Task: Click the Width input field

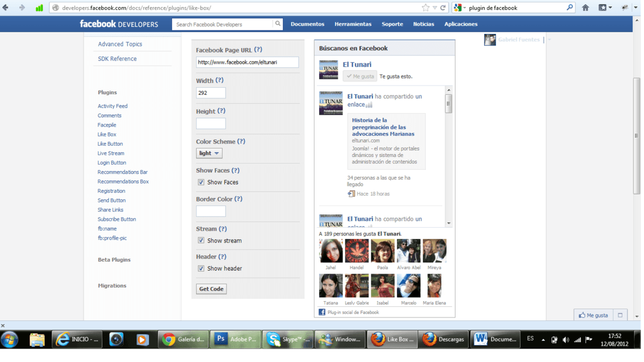Action: [x=211, y=93]
